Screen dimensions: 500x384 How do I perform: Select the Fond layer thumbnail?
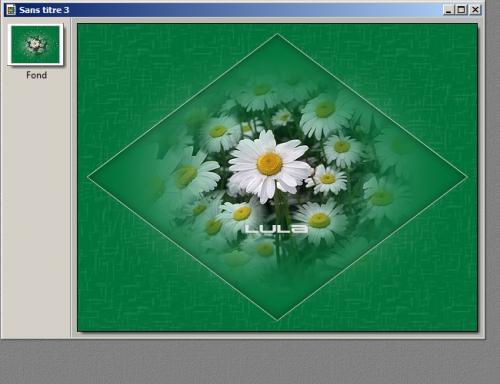pos(35,45)
